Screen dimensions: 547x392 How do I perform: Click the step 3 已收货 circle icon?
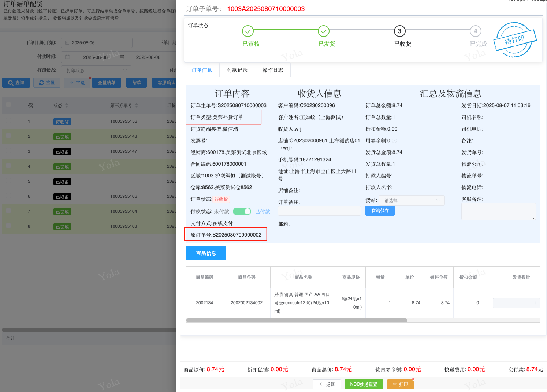(x=399, y=31)
